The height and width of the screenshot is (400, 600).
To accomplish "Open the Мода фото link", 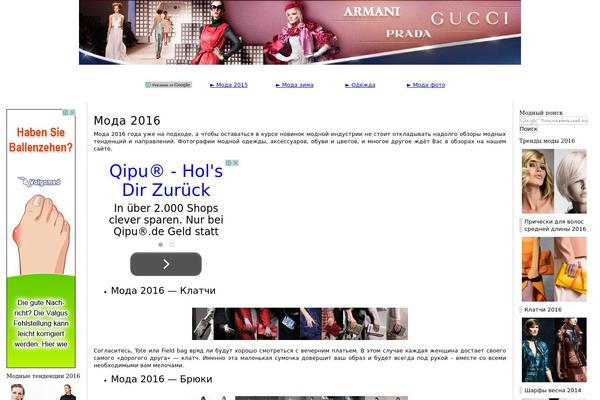I will [x=426, y=85].
